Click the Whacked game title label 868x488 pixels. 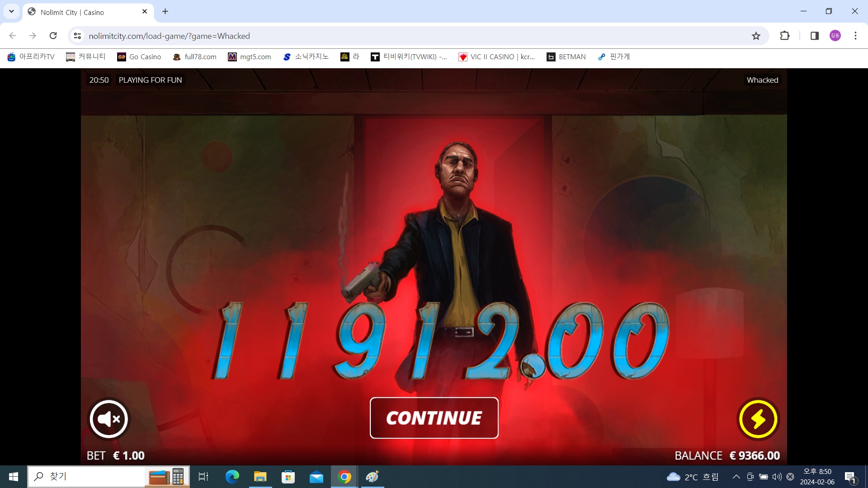click(x=762, y=80)
